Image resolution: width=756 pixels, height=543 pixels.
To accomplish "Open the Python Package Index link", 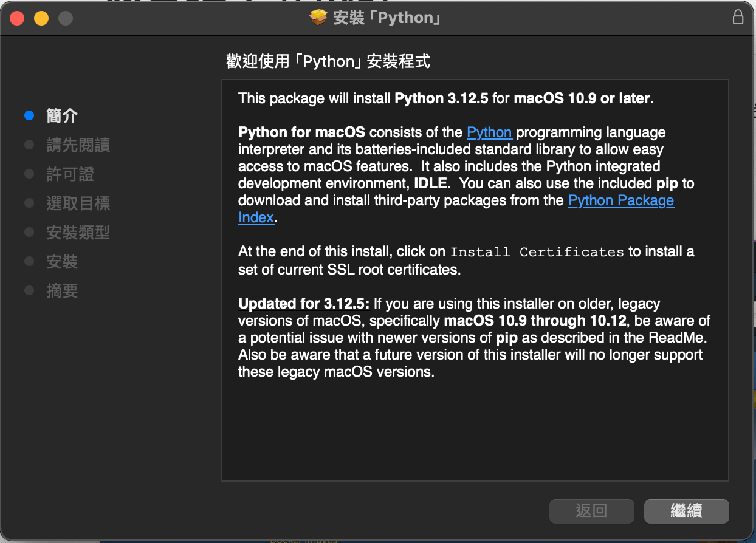I will [x=620, y=200].
